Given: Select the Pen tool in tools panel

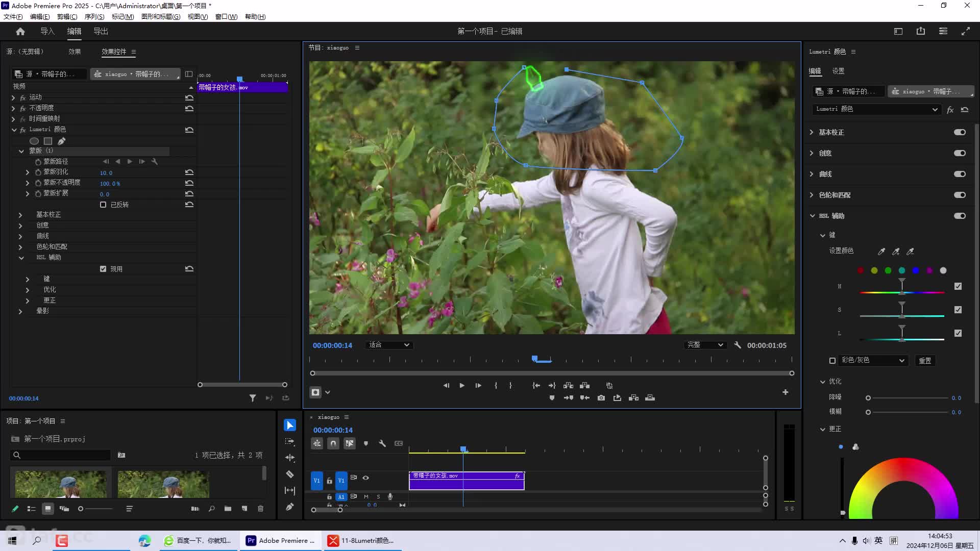Looking at the screenshot, I should coord(290,507).
